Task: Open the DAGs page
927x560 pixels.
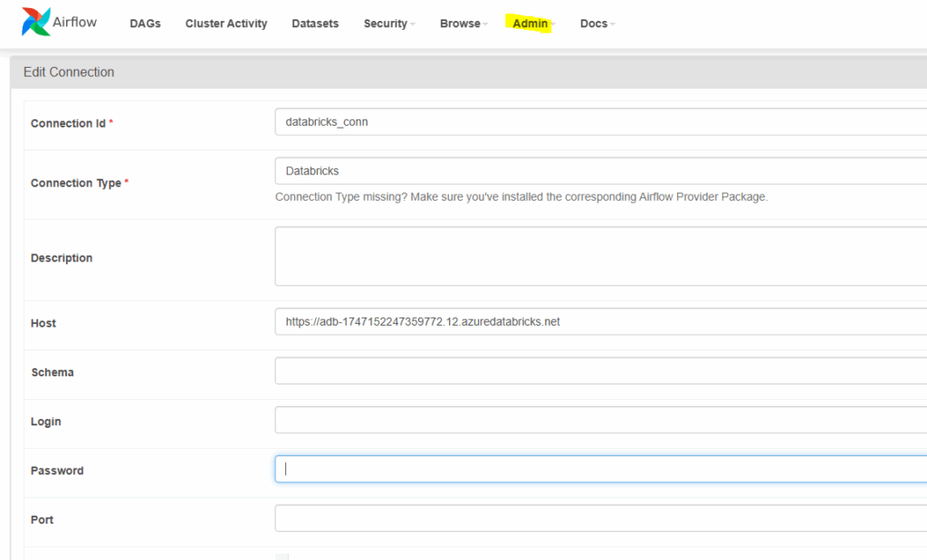Action: pyautogui.click(x=145, y=24)
